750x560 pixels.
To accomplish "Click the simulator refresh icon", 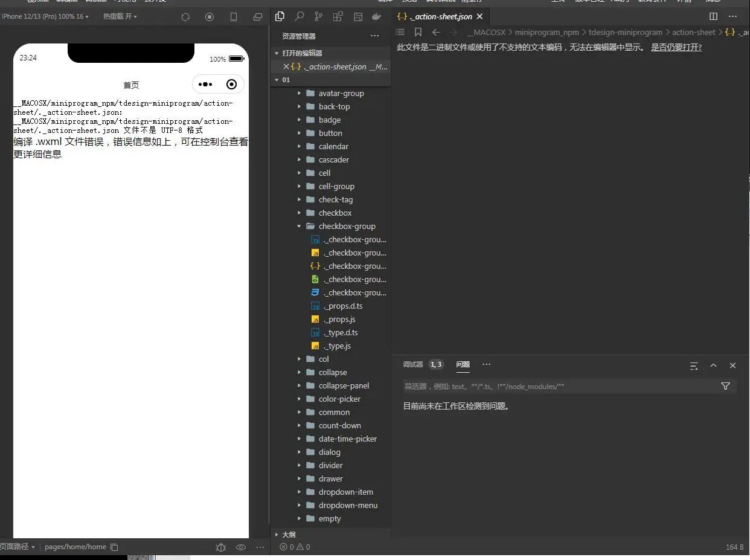I will click(x=185, y=17).
